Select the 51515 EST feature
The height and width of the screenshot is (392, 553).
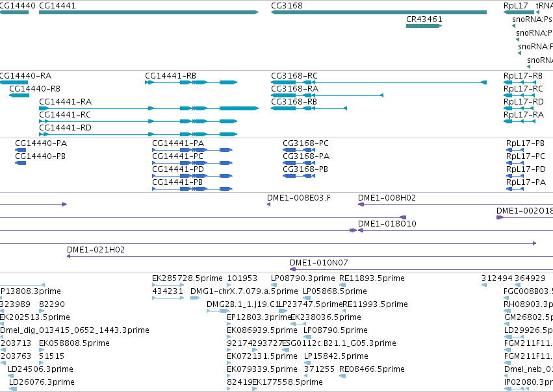41,363
